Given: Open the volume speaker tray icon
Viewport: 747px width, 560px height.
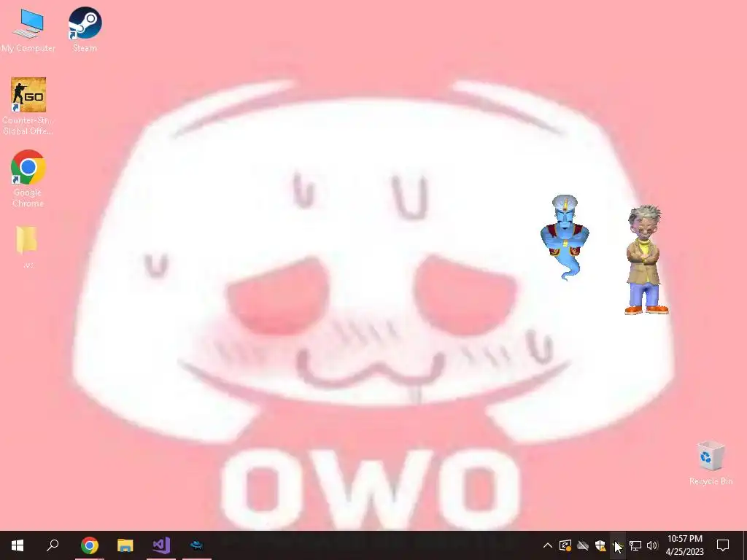Looking at the screenshot, I should [x=652, y=545].
